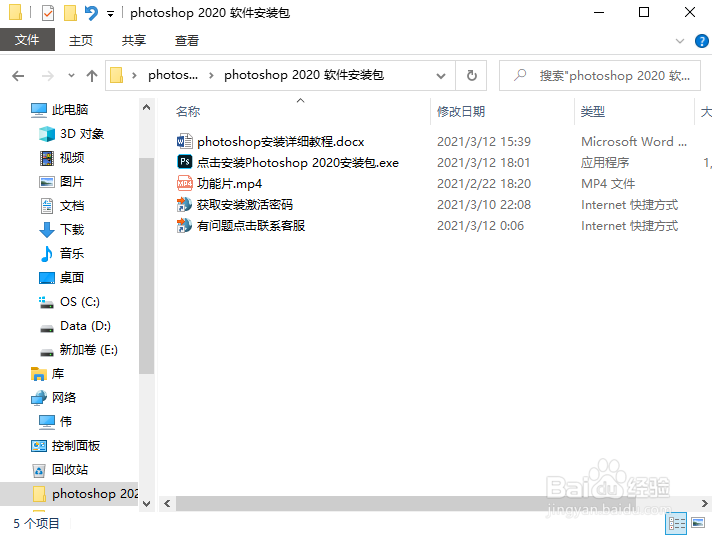Select 点击安装Photoshop 2020安装包.exe file

298,163
